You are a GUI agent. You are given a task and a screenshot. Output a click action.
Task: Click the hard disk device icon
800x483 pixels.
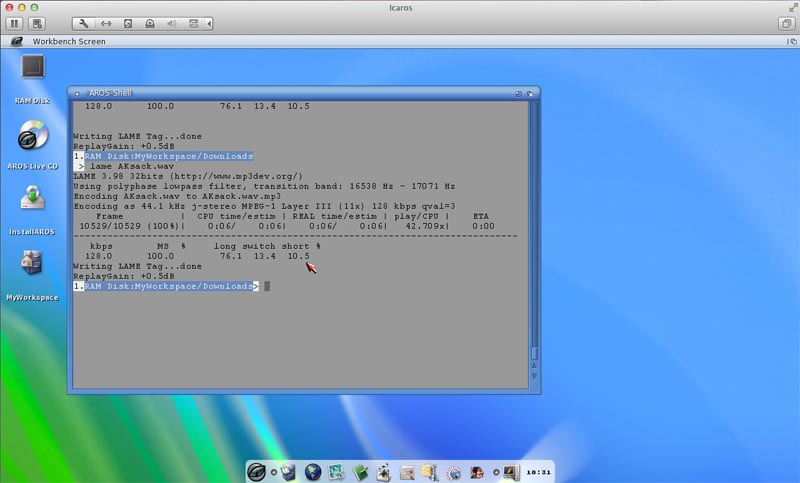tap(128, 23)
